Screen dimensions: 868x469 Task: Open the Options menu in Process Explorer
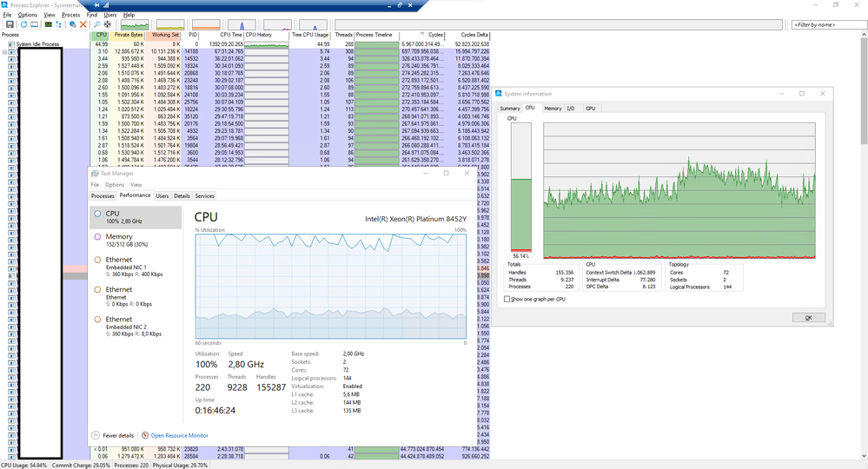pyautogui.click(x=28, y=15)
